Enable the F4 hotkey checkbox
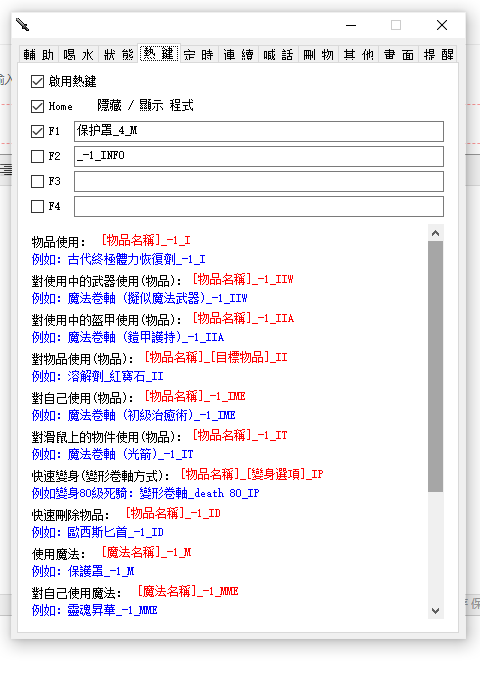Viewport: 480px width, 674px height. pyautogui.click(x=37, y=206)
